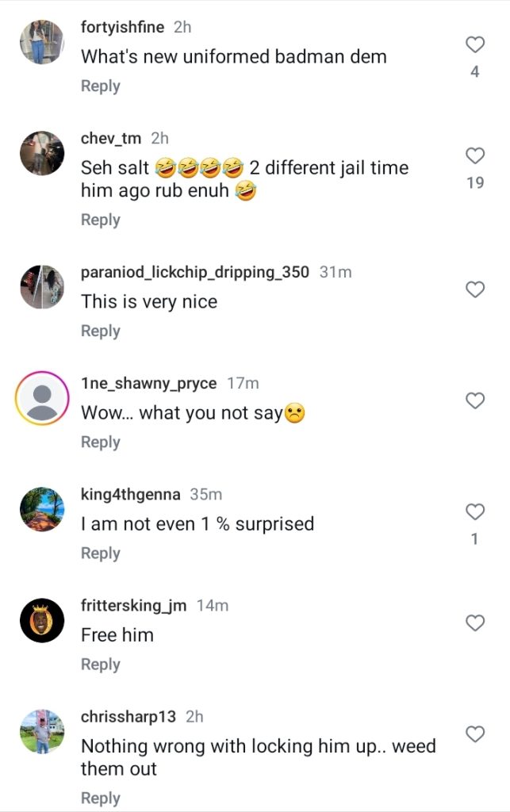Open king4thgenna's landscape profile picture
510x812 pixels.
point(42,509)
